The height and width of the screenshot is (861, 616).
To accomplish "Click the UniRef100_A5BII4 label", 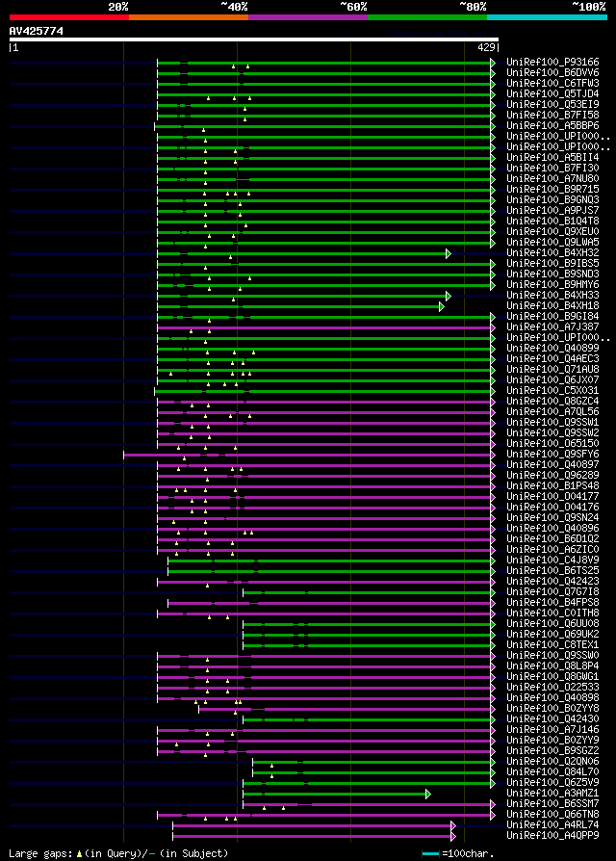I will 552,158.
